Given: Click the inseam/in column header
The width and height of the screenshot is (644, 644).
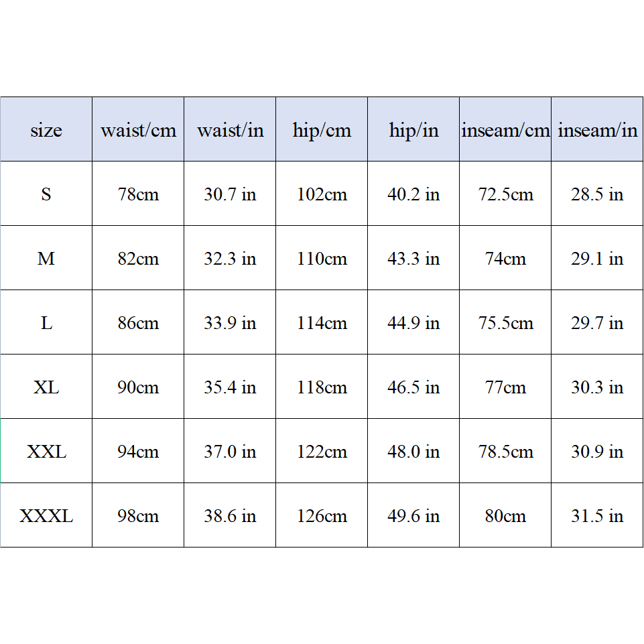Looking at the screenshot, I should tap(597, 129).
